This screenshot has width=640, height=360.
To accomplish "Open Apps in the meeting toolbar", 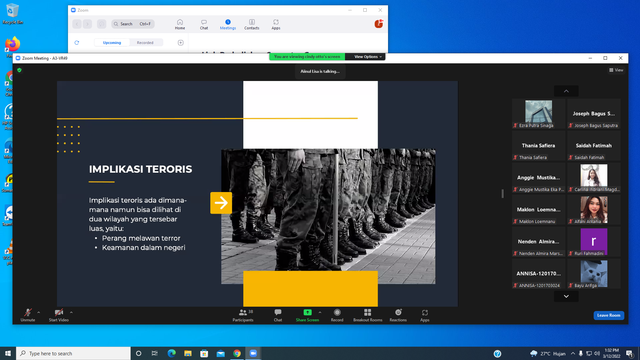I will click(424, 315).
